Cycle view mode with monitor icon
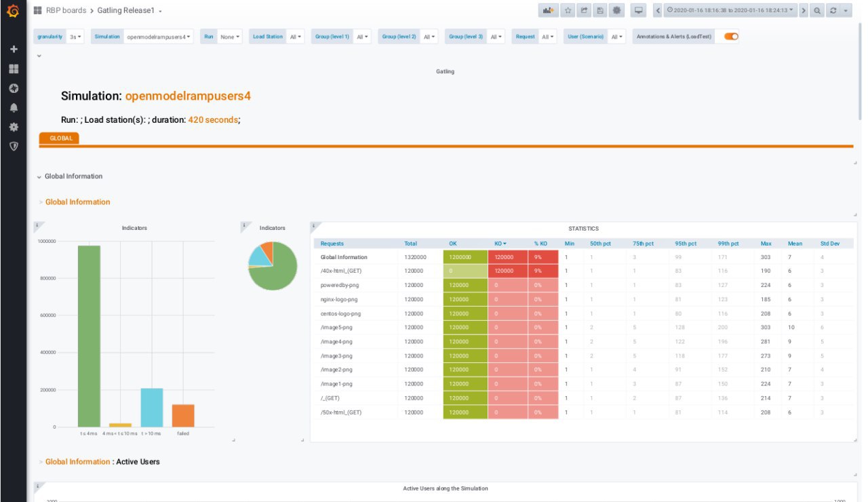This screenshot has width=868, height=502. coord(638,11)
